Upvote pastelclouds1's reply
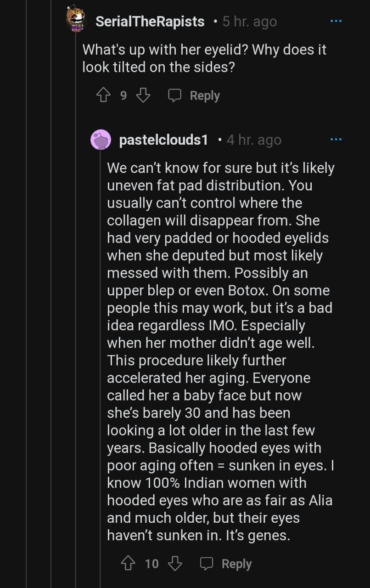The image size is (370, 588). coord(127,564)
